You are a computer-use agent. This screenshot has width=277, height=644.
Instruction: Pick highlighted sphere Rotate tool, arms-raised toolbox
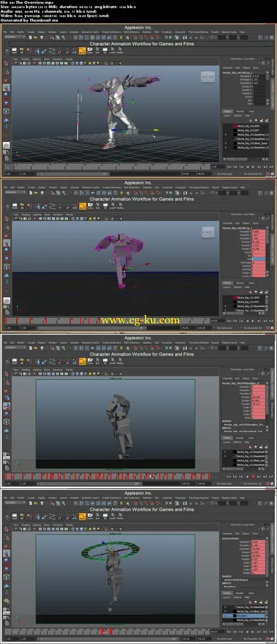pos(6,406)
